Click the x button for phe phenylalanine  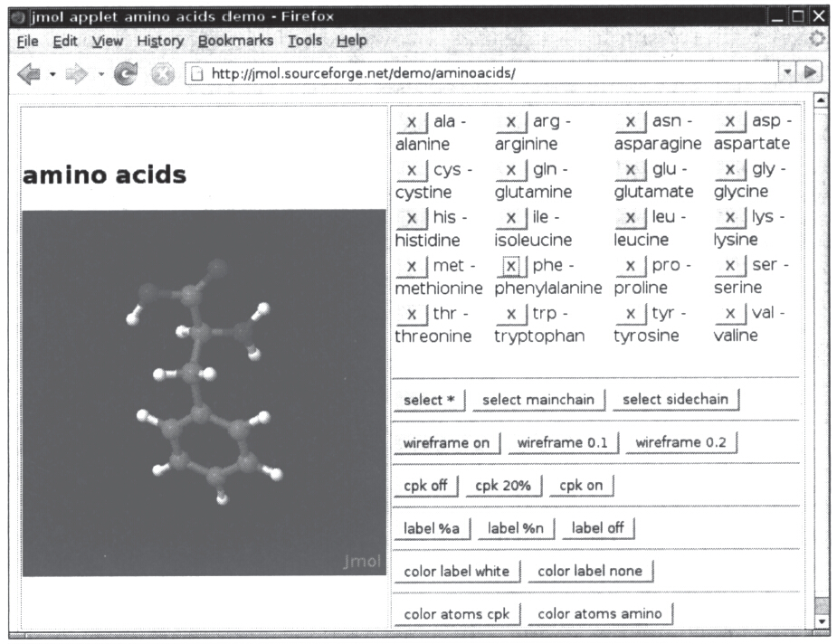(x=511, y=266)
